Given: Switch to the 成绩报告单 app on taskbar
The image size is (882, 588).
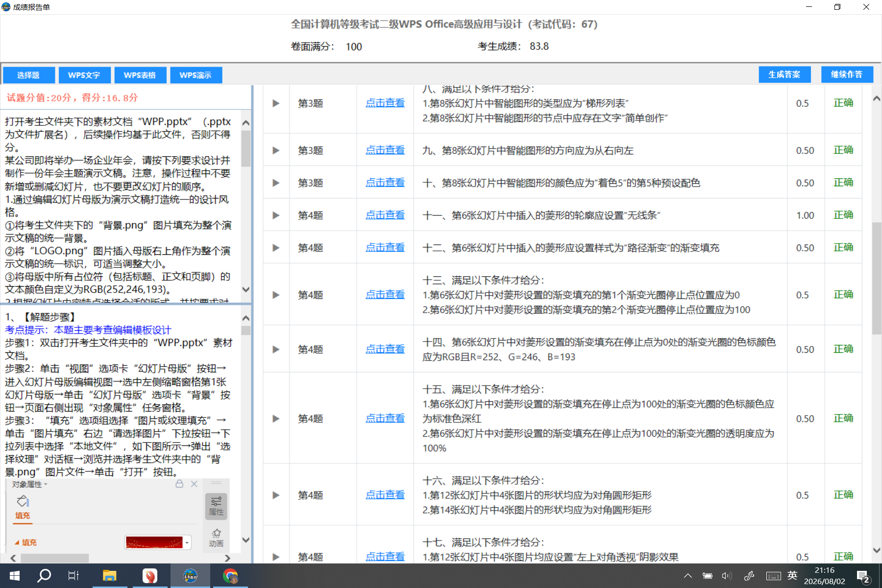Looking at the screenshot, I should [190, 576].
